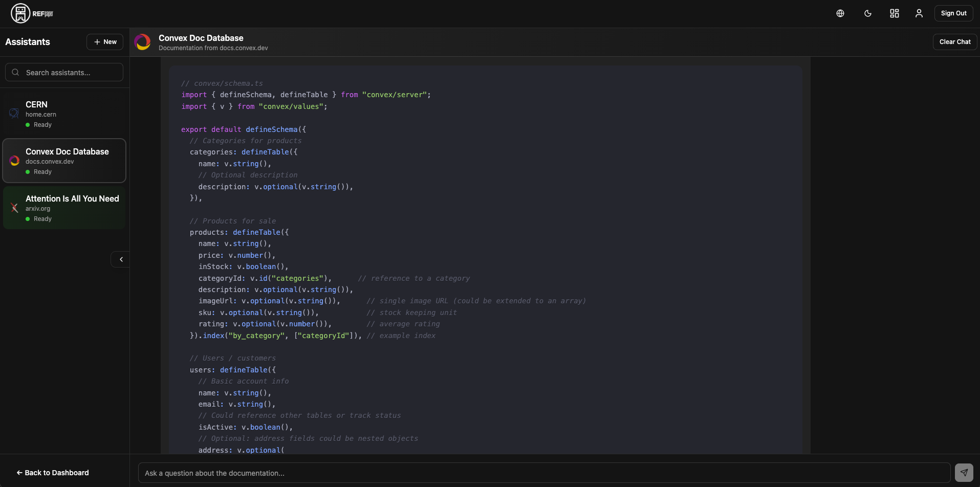Click the arXiv assistant icon

[x=14, y=208]
